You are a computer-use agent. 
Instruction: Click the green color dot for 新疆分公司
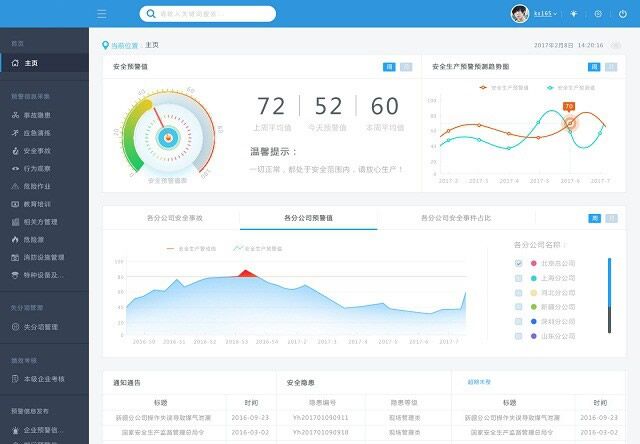(x=533, y=307)
